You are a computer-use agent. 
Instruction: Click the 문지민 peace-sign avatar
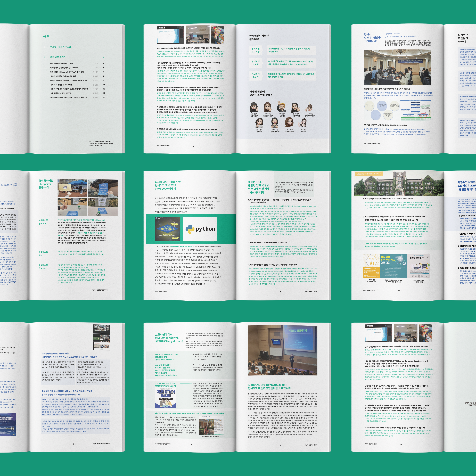point(268,107)
